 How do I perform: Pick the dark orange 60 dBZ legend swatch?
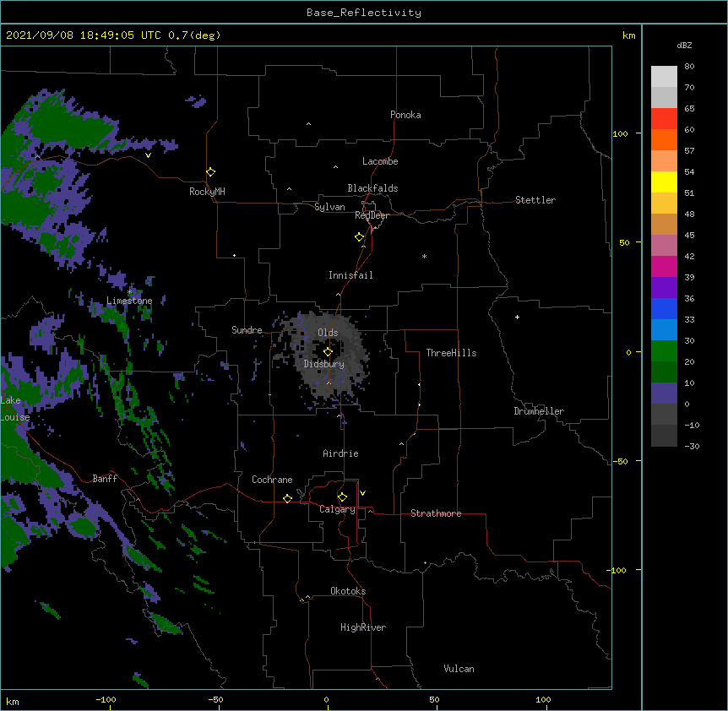664,139
